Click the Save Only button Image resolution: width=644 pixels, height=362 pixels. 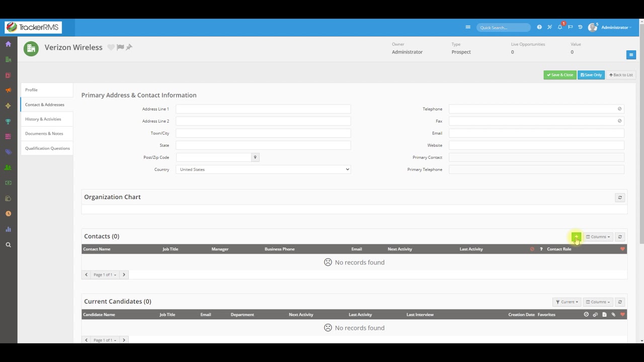(x=591, y=75)
